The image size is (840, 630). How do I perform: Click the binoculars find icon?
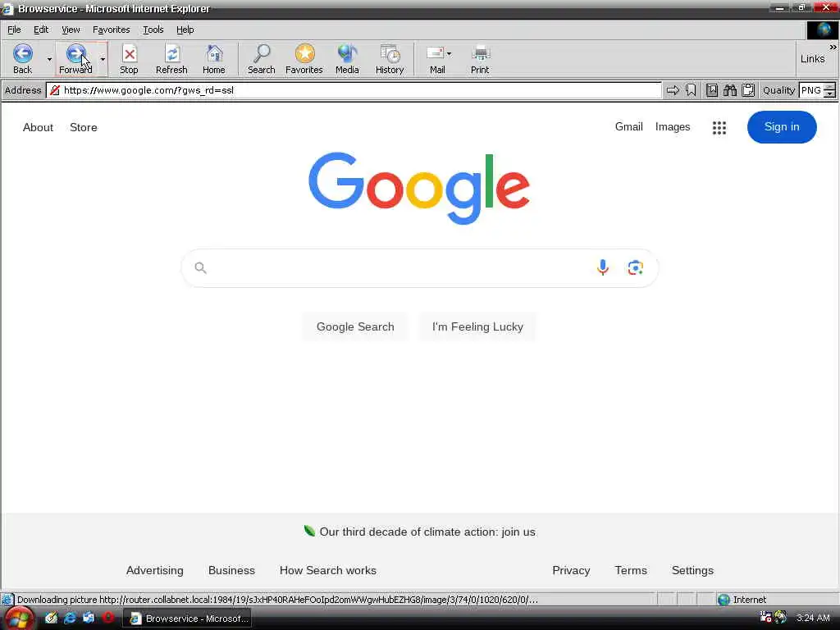point(729,90)
